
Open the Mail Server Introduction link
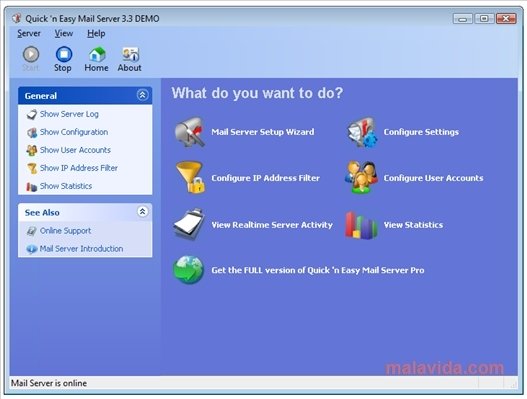tap(81, 249)
